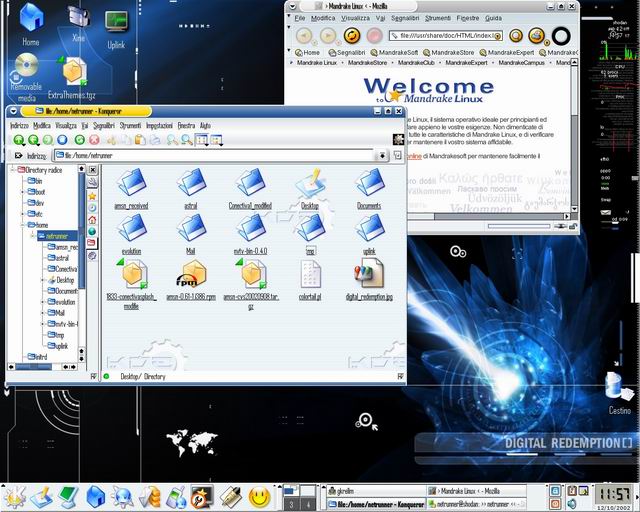Toggle the multicolumn view mode button
The width and height of the screenshot is (640, 512).
pos(216,140)
